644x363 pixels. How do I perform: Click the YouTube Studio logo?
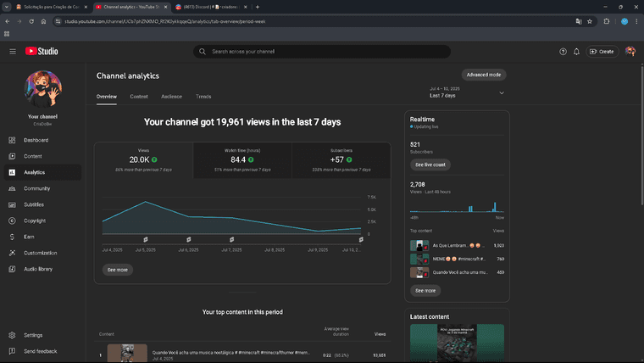pos(42,51)
